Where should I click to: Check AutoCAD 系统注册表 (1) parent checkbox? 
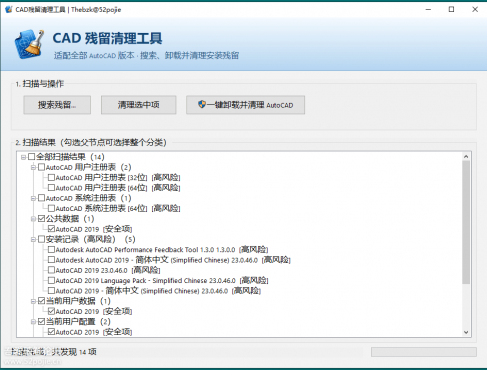(x=41, y=198)
